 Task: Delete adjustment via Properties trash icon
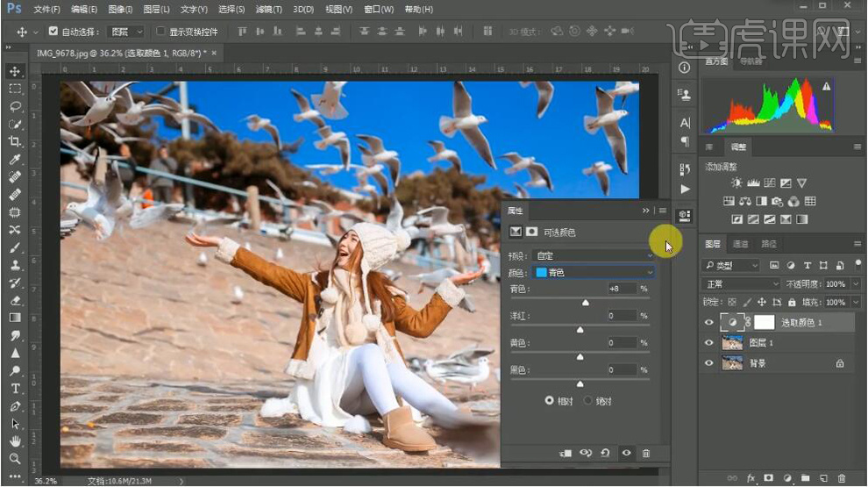(x=646, y=453)
